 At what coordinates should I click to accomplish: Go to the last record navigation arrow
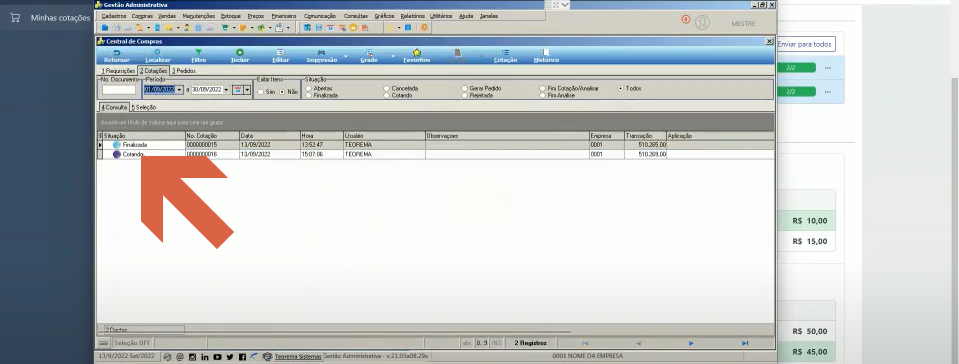tap(744, 343)
